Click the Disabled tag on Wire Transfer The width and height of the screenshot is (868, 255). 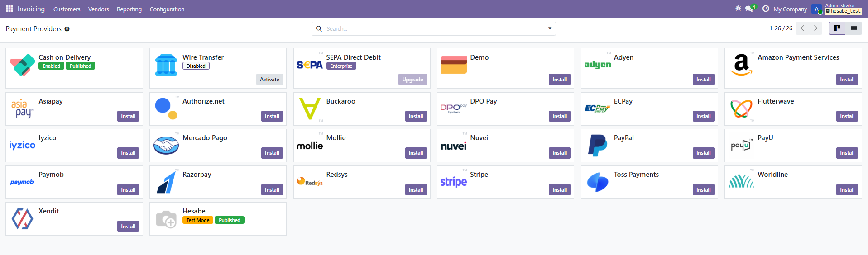[x=196, y=66]
